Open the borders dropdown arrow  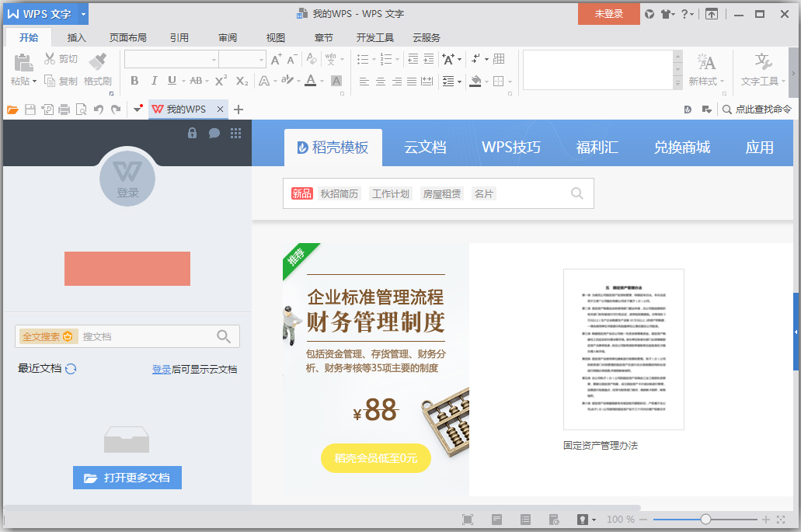tap(510, 82)
